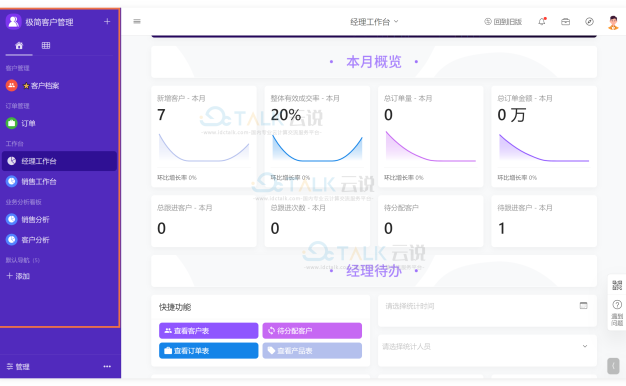
Task: Click the 总跟进客户 - 本月 card
Action: tap(204, 221)
